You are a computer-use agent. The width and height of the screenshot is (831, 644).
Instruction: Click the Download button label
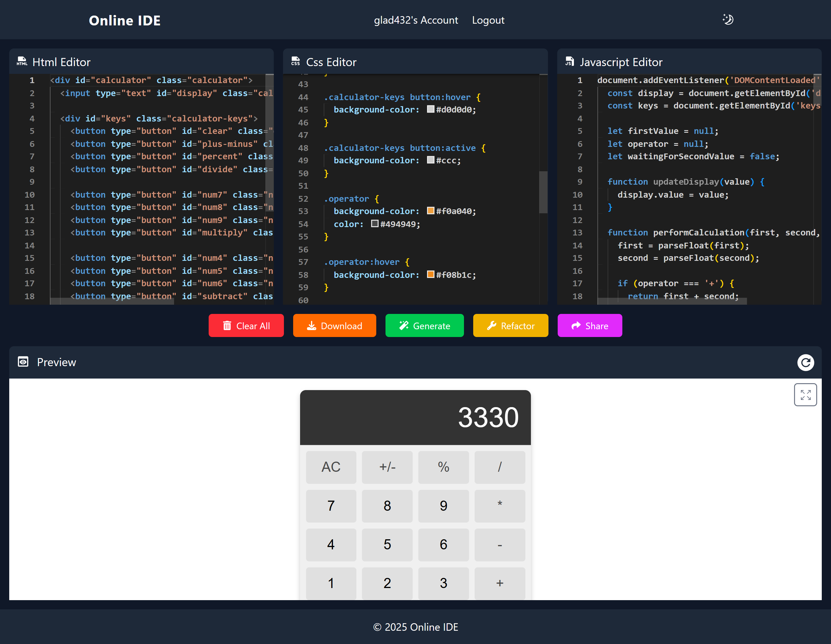pos(342,326)
